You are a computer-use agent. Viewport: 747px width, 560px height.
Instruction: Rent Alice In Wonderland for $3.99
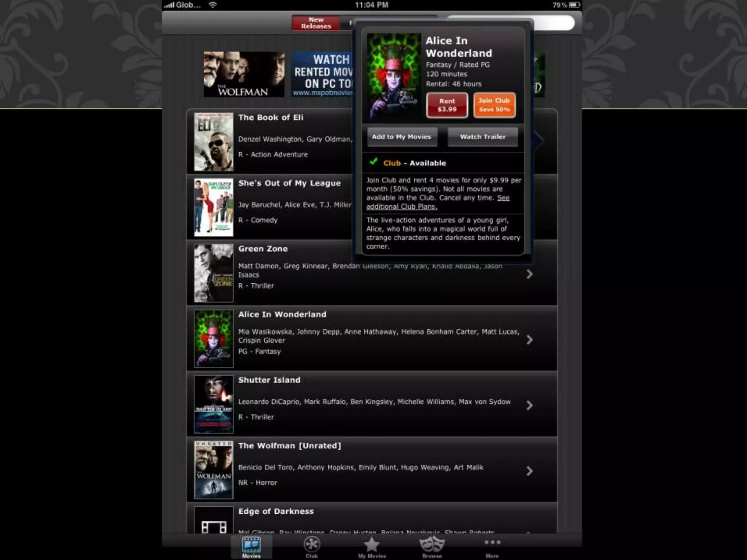(447, 105)
